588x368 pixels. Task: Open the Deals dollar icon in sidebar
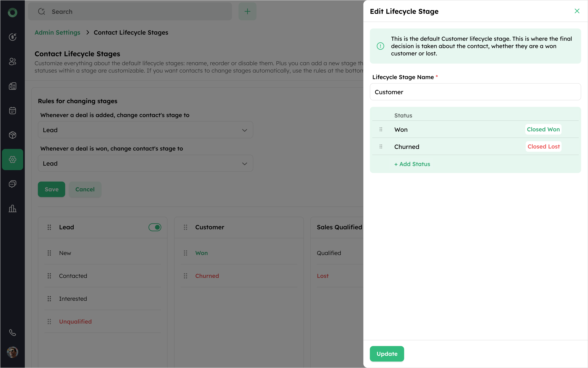(12, 37)
